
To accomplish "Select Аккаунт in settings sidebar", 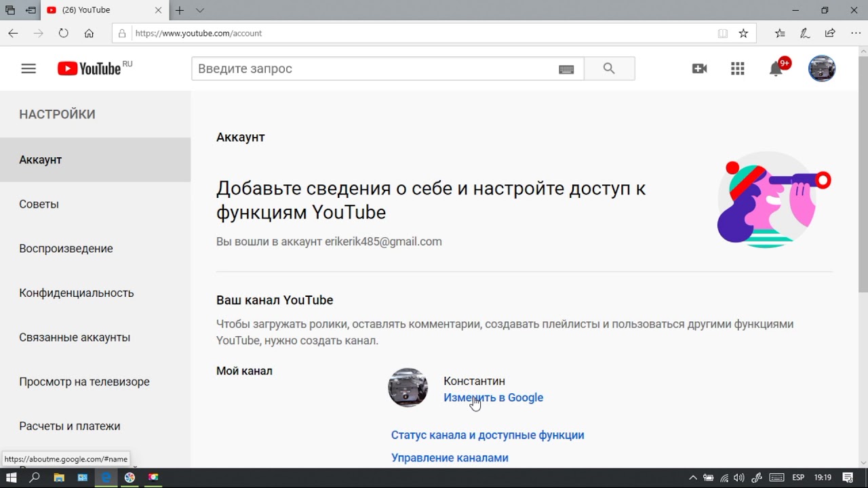I will click(95, 160).
